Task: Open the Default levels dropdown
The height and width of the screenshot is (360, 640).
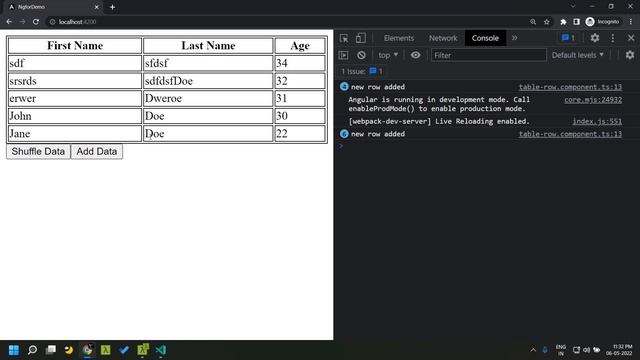Action: click(x=577, y=55)
